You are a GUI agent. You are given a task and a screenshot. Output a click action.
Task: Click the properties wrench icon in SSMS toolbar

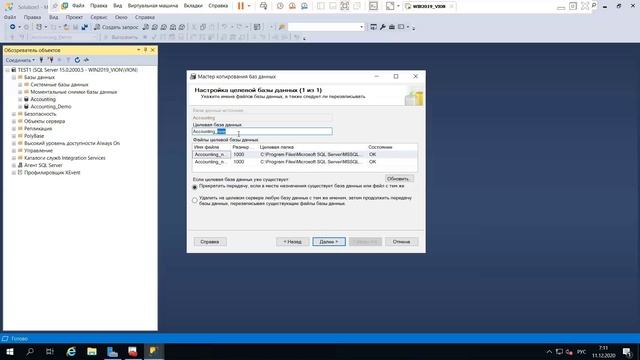click(x=383, y=27)
